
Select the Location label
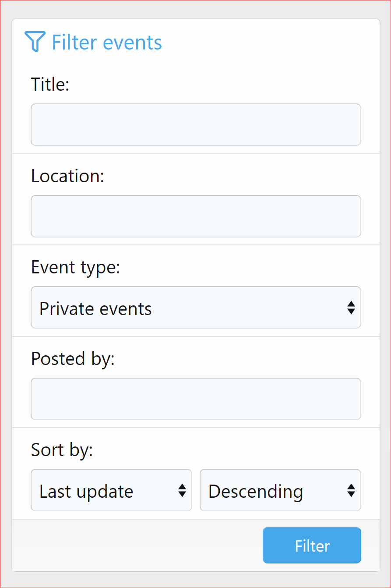67,176
